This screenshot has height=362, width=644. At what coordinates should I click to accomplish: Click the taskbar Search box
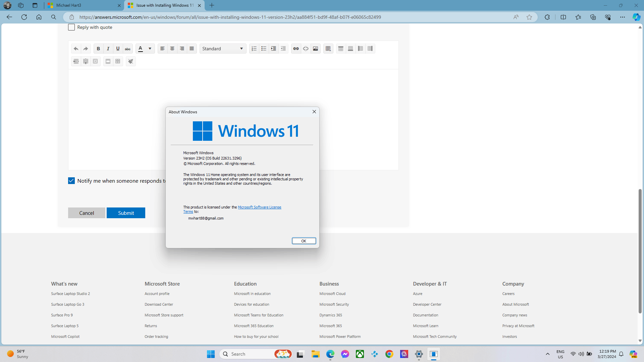click(256, 354)
